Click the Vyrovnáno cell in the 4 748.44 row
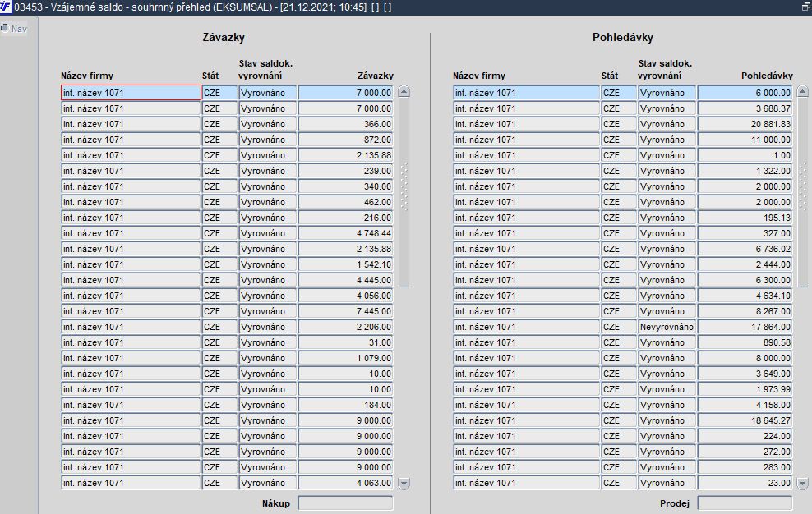The height and width of the screenshot is (514, 812). [x=267, y=233]
